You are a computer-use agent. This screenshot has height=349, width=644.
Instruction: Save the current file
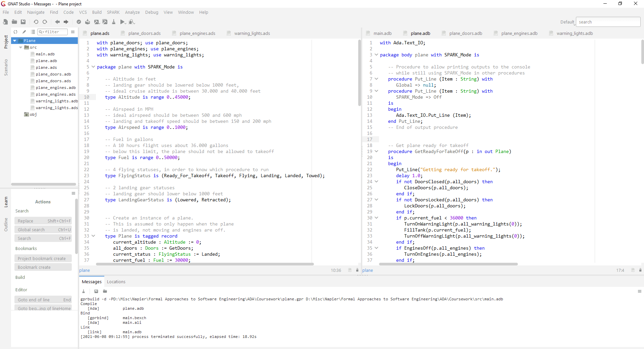[x=23, y=22]
